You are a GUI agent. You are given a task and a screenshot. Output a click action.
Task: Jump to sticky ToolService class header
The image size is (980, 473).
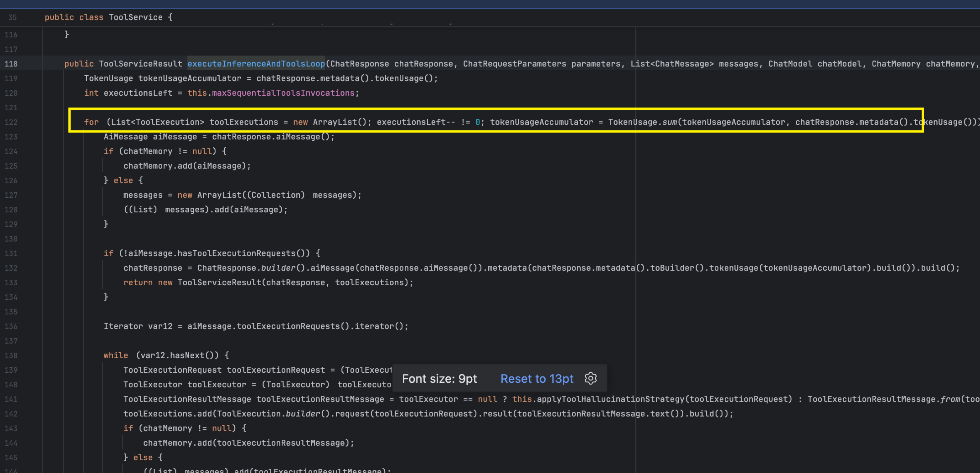(x=108, y=17)
